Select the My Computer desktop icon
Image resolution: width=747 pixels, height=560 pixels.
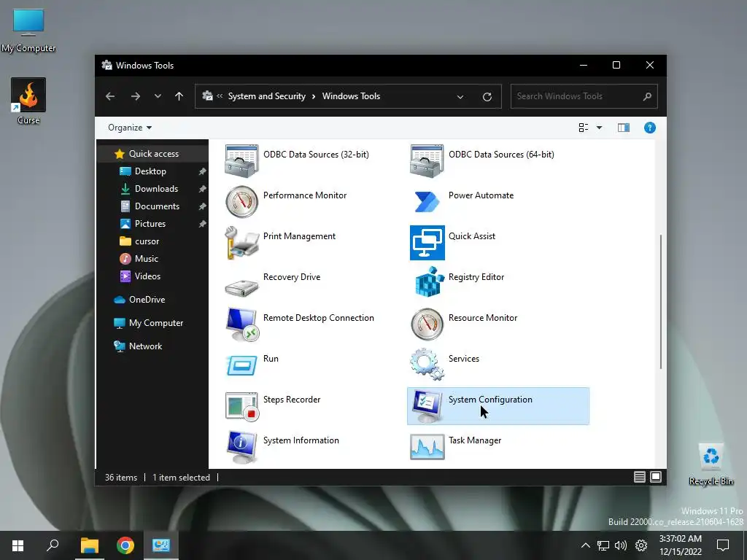click(x=28, y=23)
